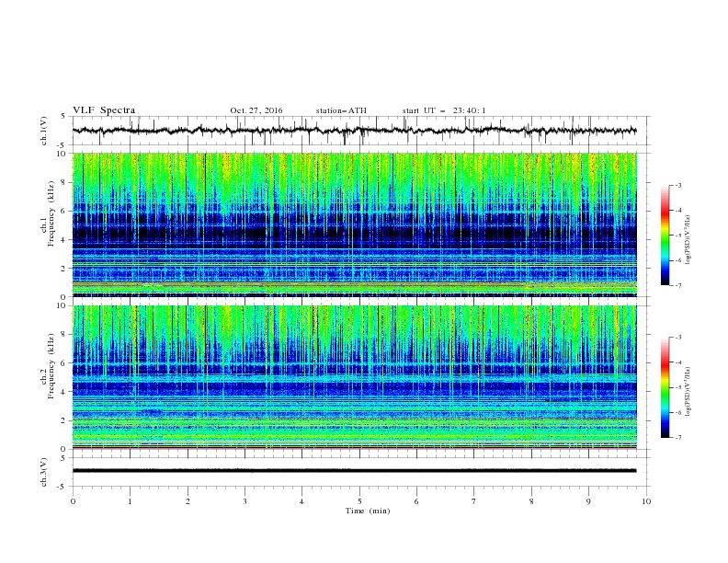Select the "start UT = 23:40: 1" text
728x563 pixels.
(x=444, y=110)
